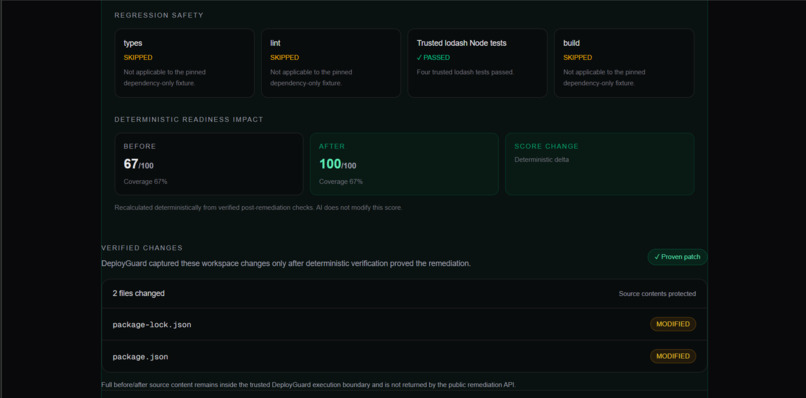This screenshot has width=806, height=398.
Task: Click SKIPPED status under lint
Action: click(x=284, y=58)
